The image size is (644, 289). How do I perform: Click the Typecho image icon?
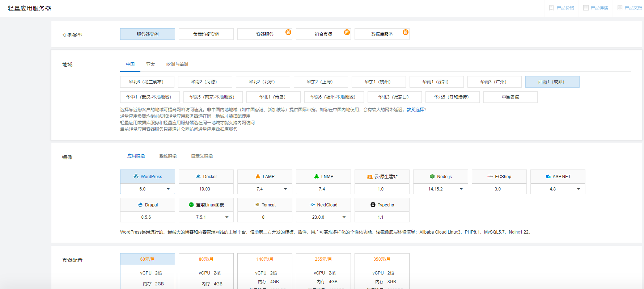tap(373, 205)
